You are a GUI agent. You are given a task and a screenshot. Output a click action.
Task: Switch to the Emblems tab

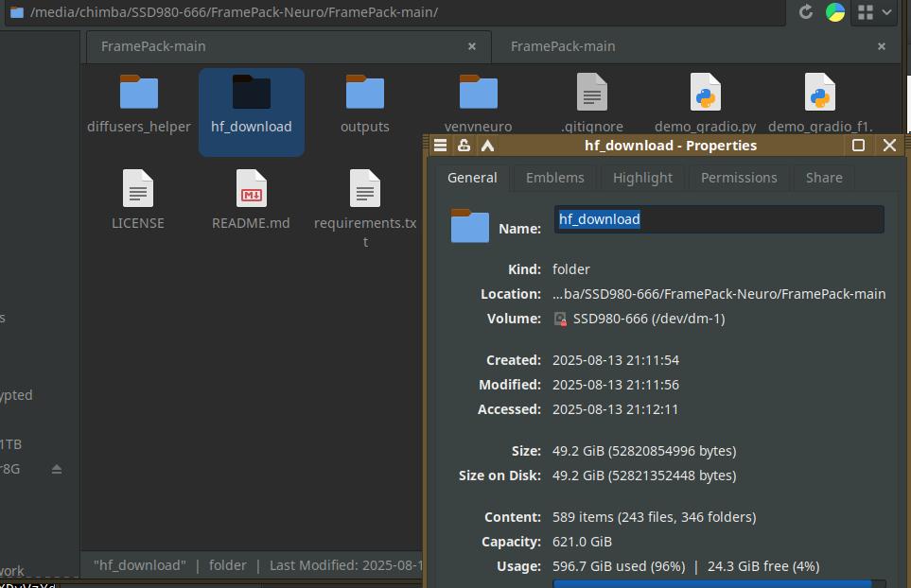555,178
